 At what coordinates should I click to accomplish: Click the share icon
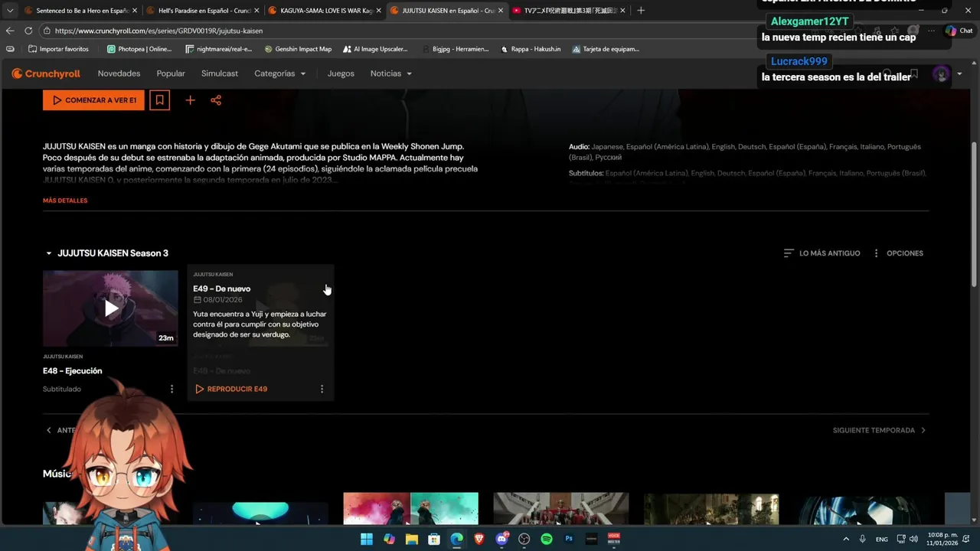click(x=216, y=100)
